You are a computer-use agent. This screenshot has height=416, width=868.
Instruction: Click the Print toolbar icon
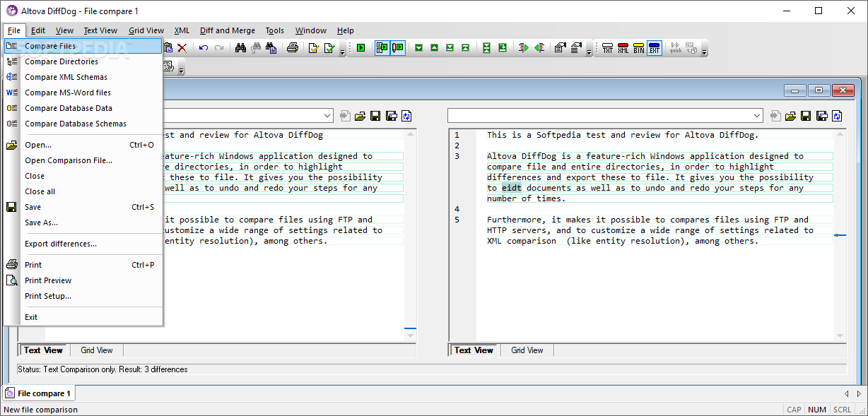[293, 48]
